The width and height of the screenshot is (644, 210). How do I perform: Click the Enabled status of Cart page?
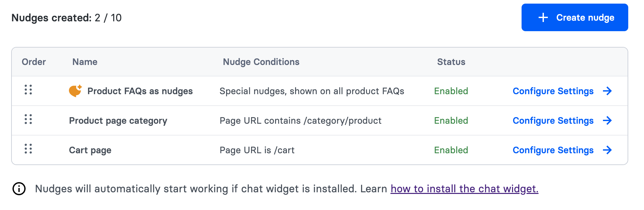click(451, 150)
